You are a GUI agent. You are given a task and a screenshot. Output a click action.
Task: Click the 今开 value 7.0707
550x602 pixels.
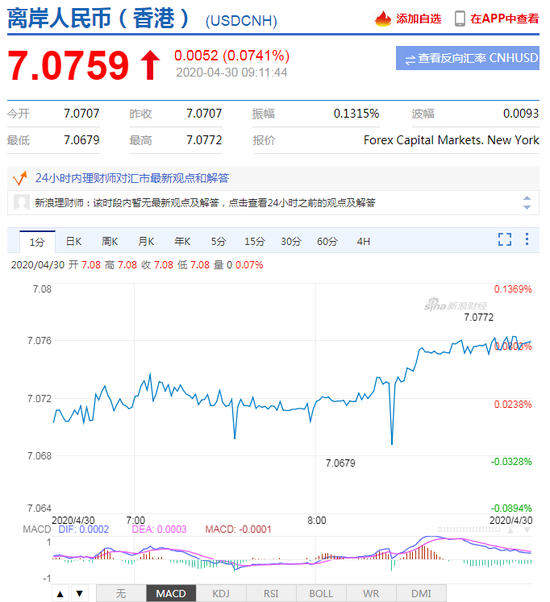(81, 113)
